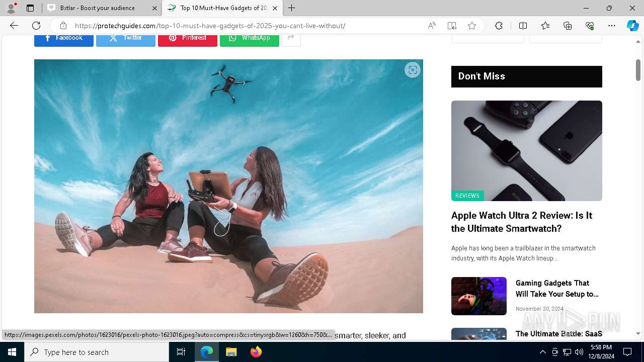Screen dimensions: 644x362
Task: Open the Copilot sidebar
Action: (x=632, y=26)
